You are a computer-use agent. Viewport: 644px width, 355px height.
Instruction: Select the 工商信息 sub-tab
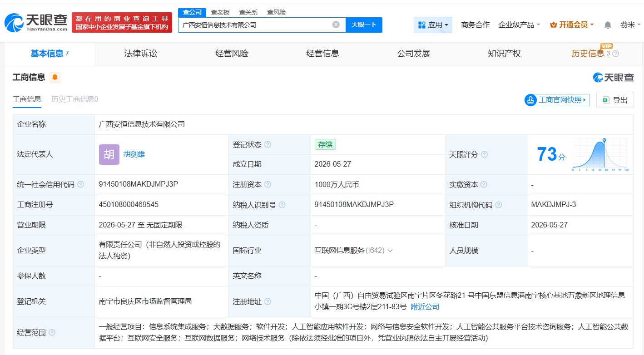[x=27, y=99]
